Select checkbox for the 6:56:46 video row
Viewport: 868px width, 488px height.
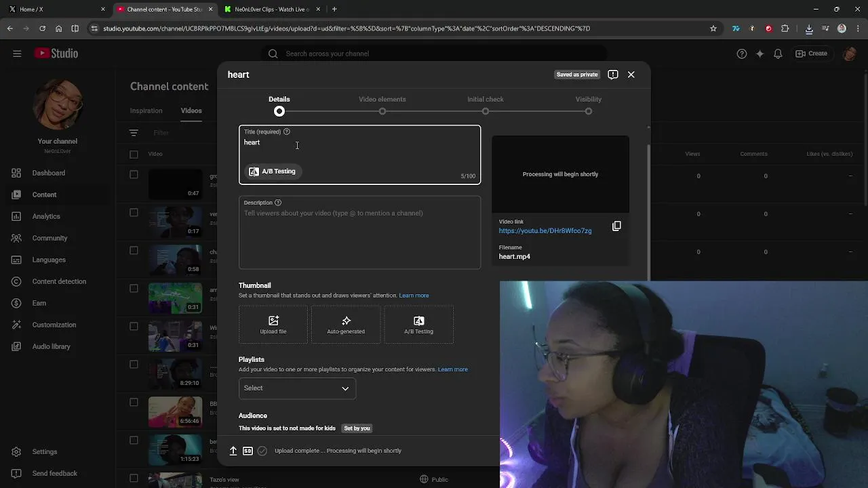(x=134, y=403)
